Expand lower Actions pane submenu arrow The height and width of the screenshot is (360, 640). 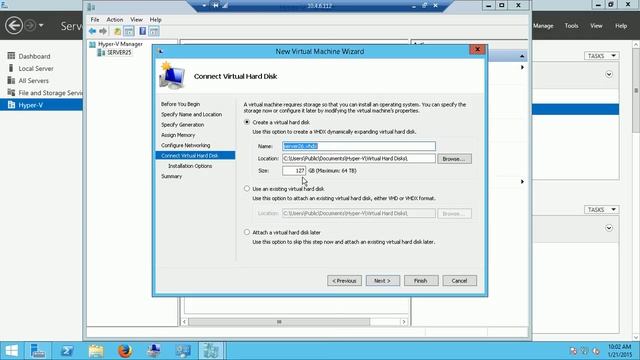click(522, 182)
